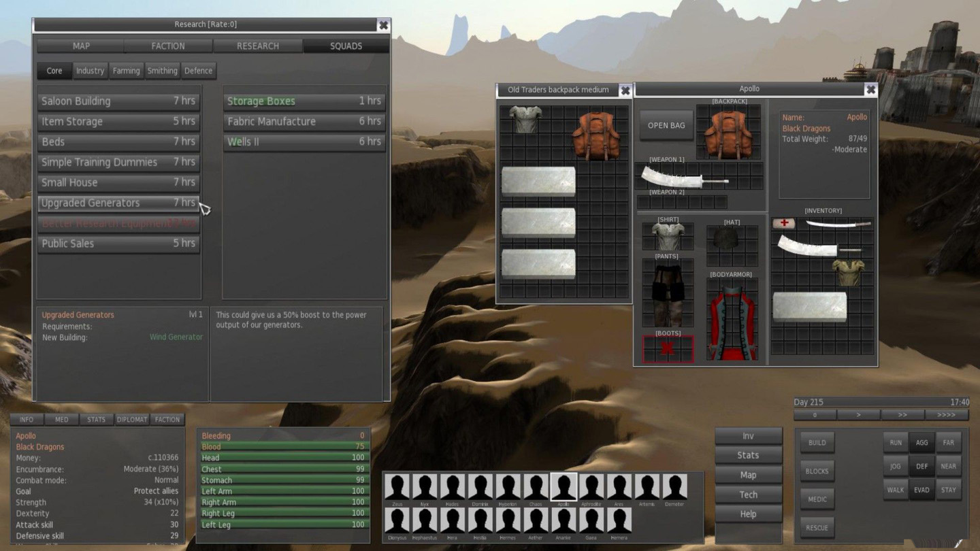Select the cleaver in WEAPON 1 slot
Viewport: 980px width, 551px height.
[x=684, y=178]
